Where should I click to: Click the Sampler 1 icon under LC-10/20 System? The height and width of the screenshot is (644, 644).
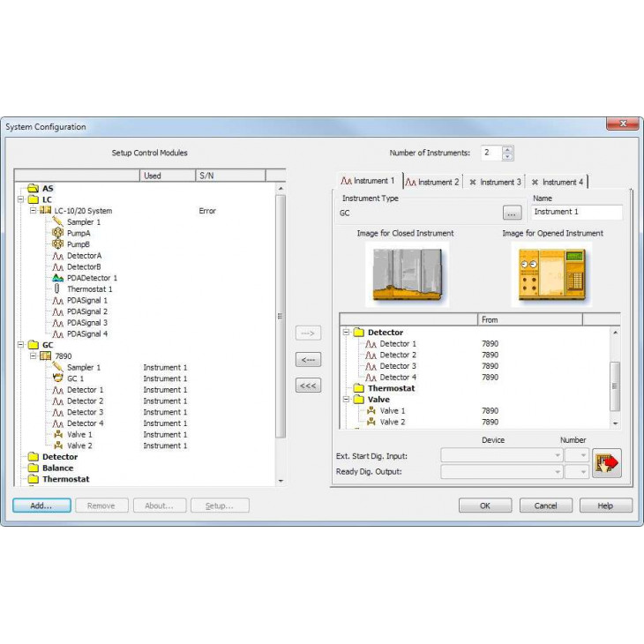(58, 222)
